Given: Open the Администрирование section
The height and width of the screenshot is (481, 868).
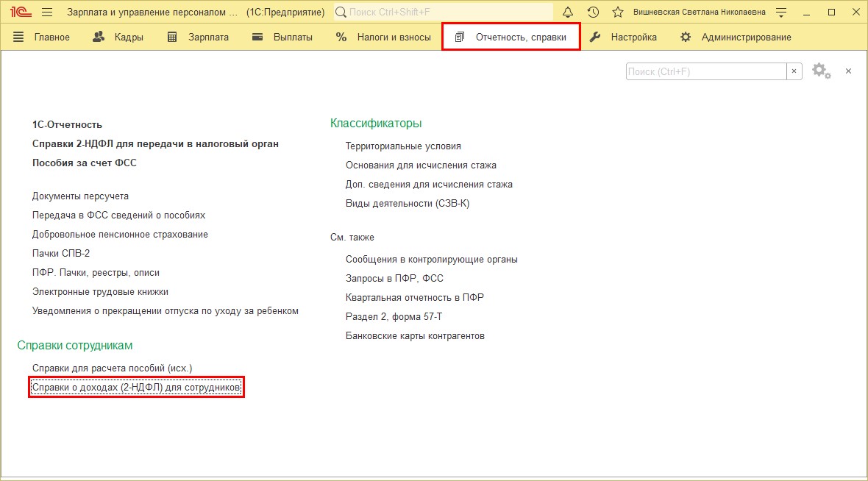Looking at the screenshot, I should pos(736,37).
